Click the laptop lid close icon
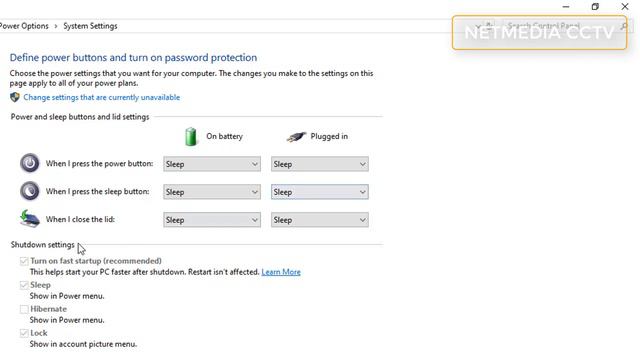Image resolution: width=640 pixels, height=360 pixels. (x=30, y=218)
